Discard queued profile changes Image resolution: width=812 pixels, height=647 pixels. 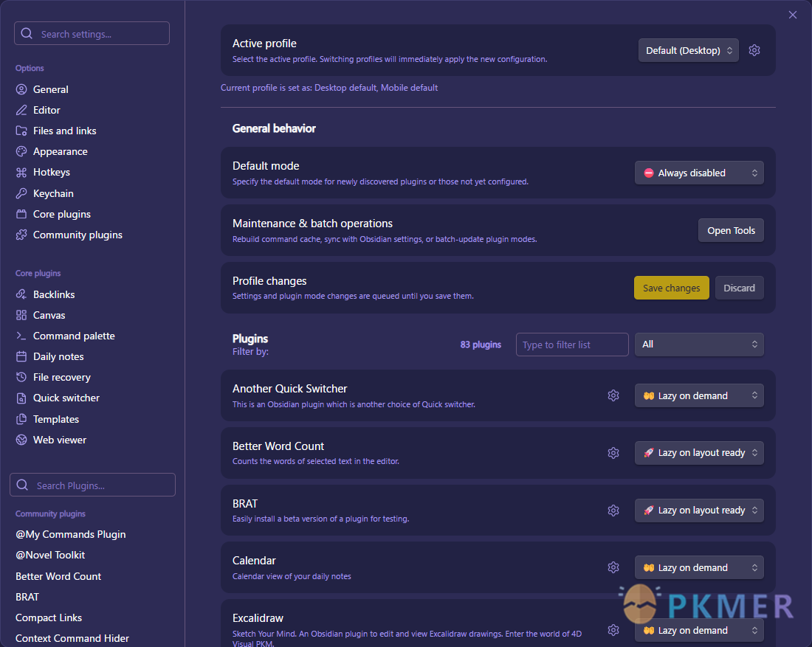[739, 288]
